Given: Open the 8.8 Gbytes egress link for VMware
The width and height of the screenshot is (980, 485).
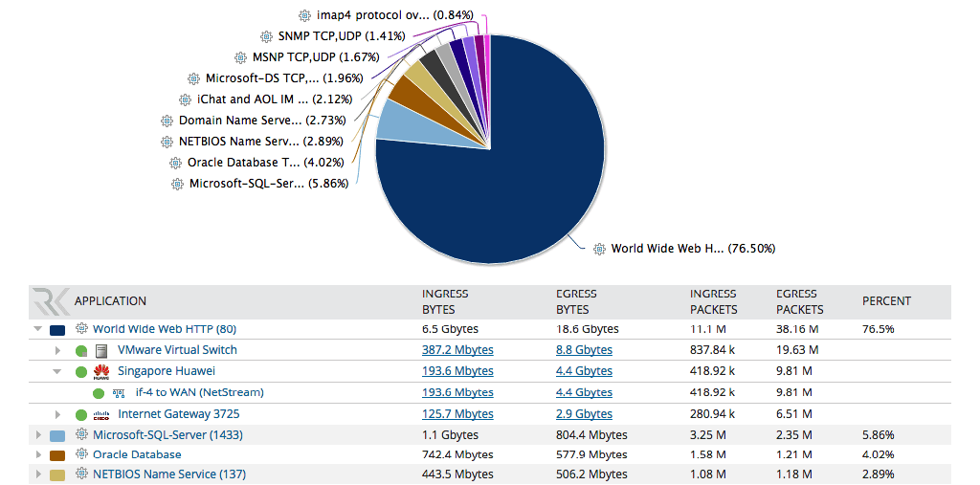Looking at the screenshot, I should (x=584, y=350).
